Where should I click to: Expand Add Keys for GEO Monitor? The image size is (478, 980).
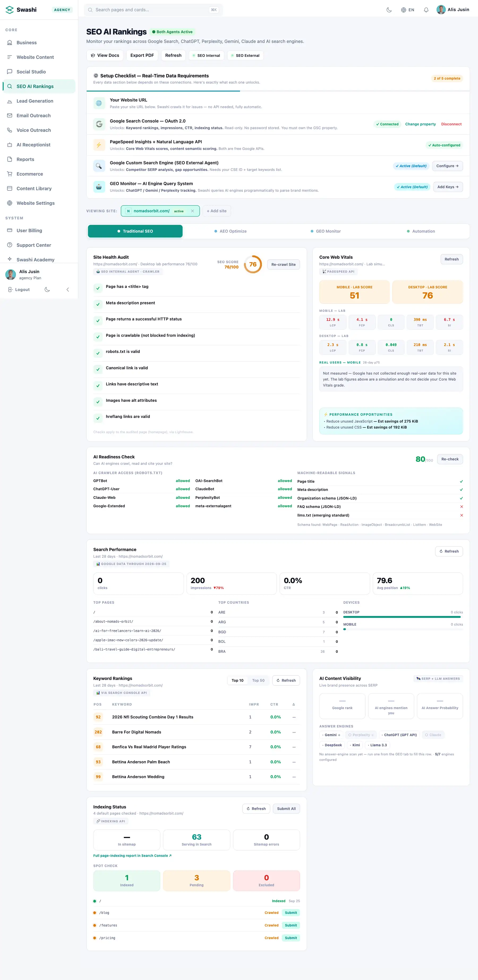(x=447, y=187)
